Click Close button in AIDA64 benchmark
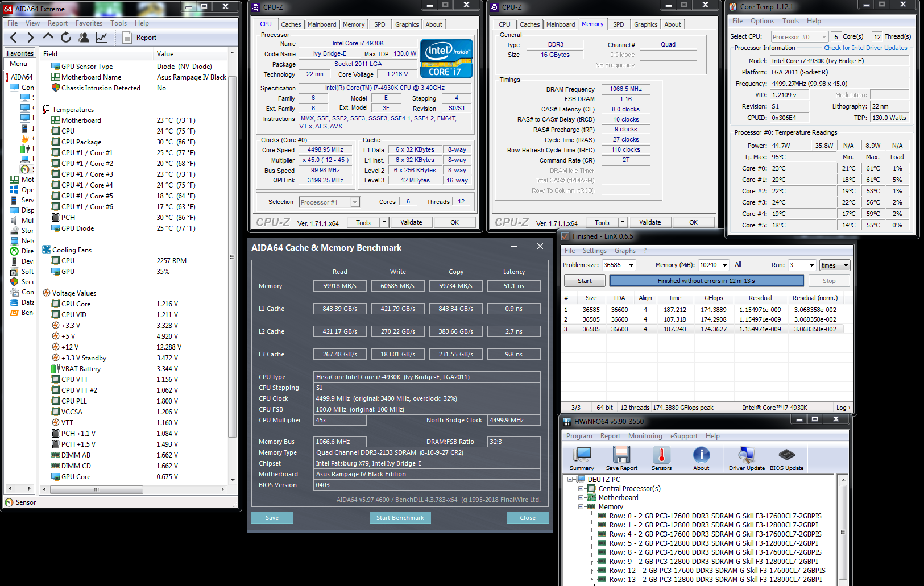The height and width of the screenshot is (586, 924). (528, 518)
